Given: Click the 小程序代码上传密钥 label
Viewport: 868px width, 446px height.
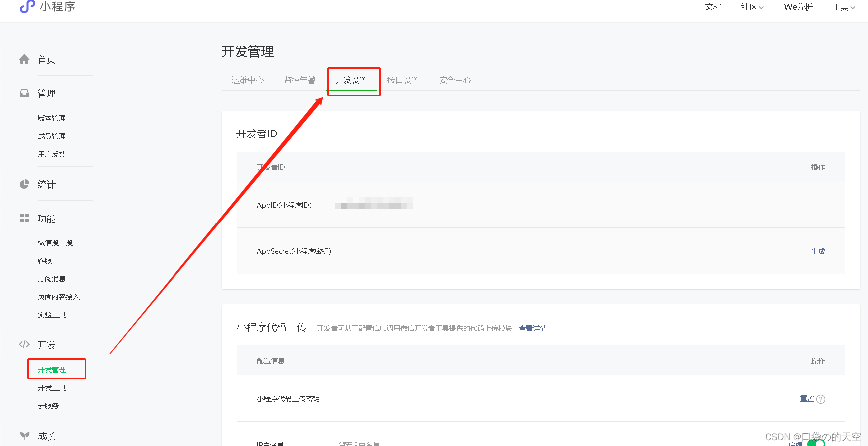Looking at the screenshot, I should click(x=288, y=399).
